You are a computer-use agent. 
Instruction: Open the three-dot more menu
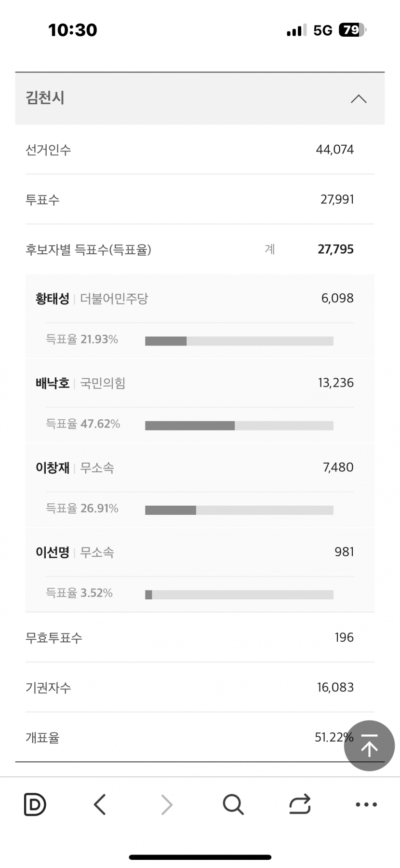click(366, 804)
